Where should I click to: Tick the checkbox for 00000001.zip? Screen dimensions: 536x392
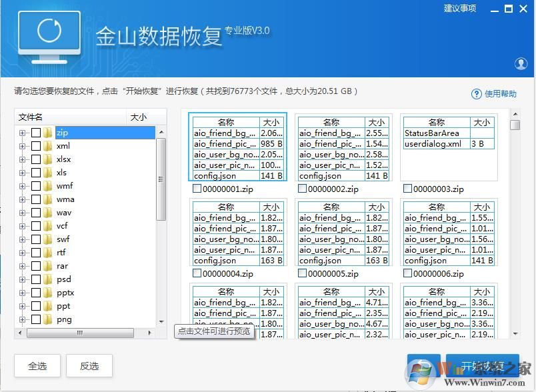point(197,189)
